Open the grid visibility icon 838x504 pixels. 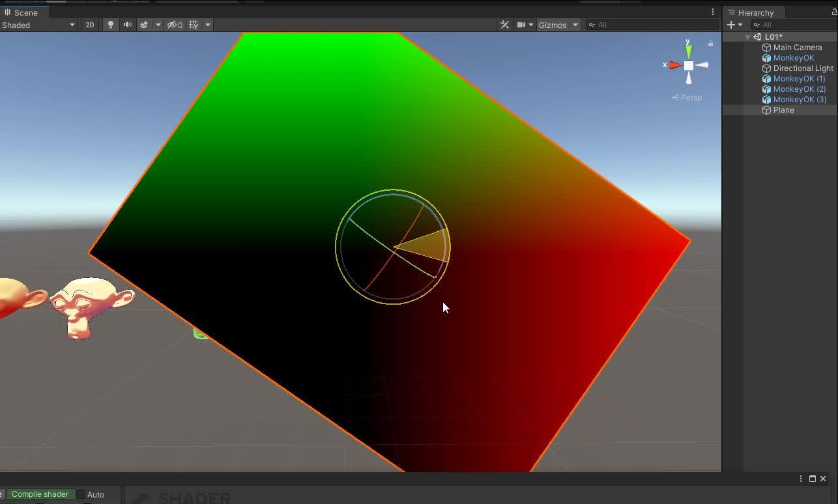tap(193, 25)
